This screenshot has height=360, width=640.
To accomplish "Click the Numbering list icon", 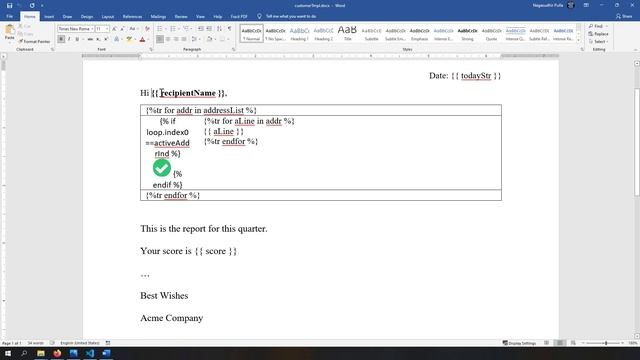I will [173, 29].
